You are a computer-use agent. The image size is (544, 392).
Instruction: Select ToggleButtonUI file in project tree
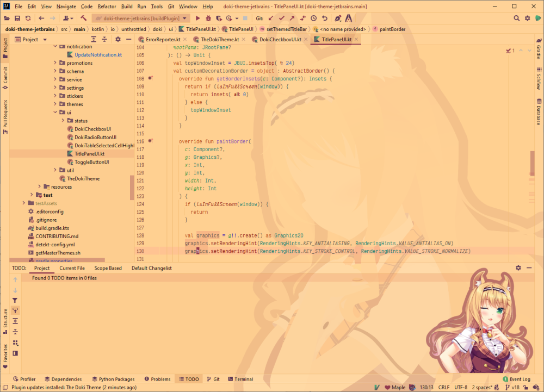[x=91, y=162]
